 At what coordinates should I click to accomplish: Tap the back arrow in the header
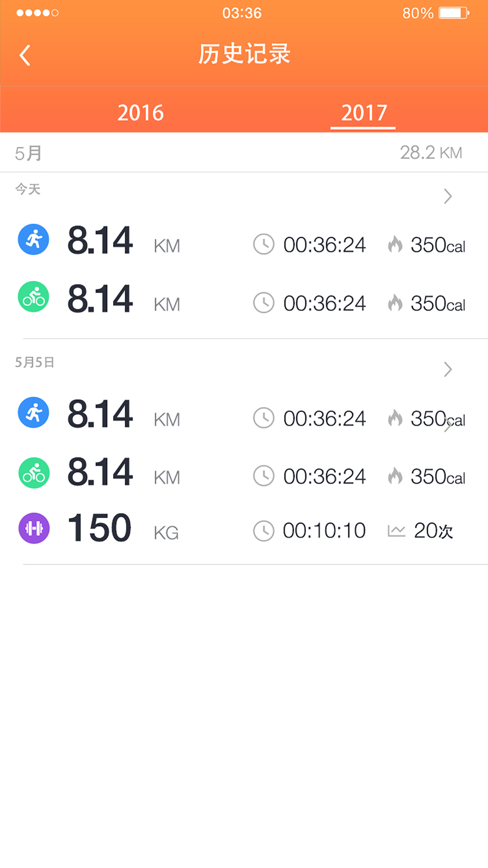pos(25,55)
